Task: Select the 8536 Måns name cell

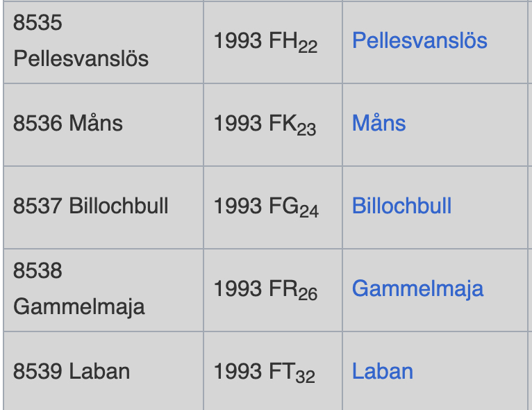Action: (68, 124)
